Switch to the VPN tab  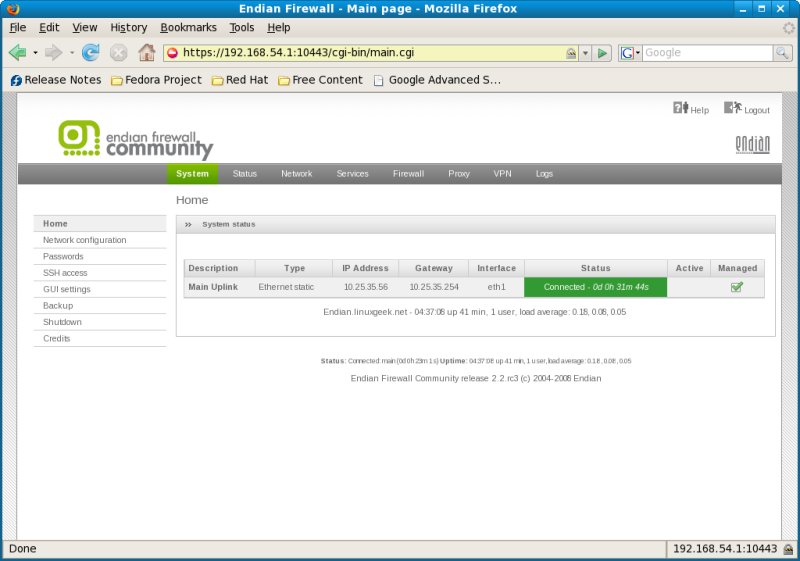(502, 174)
